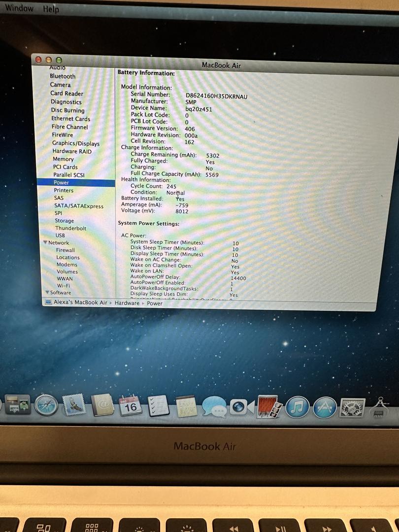The width and height of the screenshot is (399, 532).
Task: Select Bluetooth in the sidebar
Action: pyautogui.click(x=63, y=76)
